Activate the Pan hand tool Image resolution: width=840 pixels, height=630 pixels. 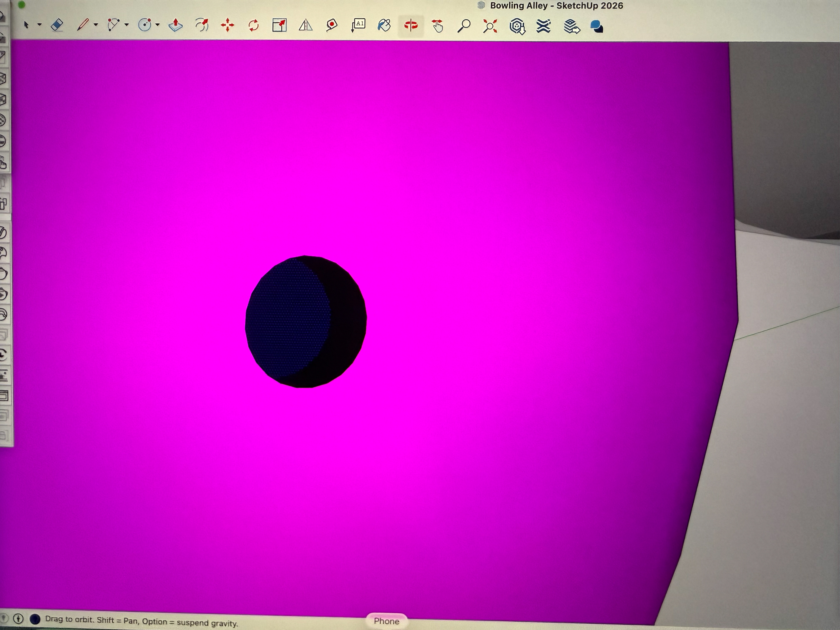pyautogui.click(x=437, y=26)
